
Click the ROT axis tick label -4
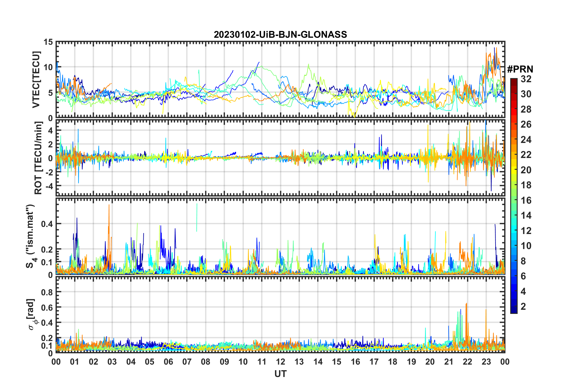tap(49, 186)
